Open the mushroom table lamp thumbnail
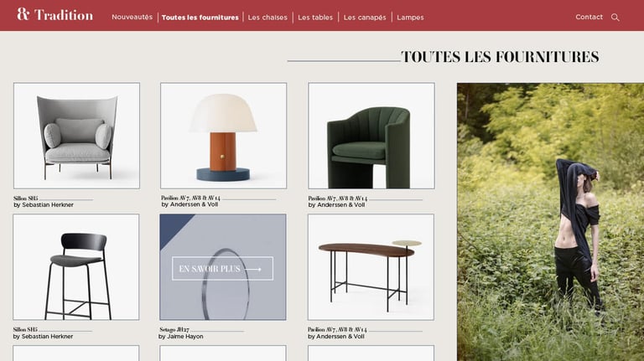 pyautogui.click(x=223, y=136)
